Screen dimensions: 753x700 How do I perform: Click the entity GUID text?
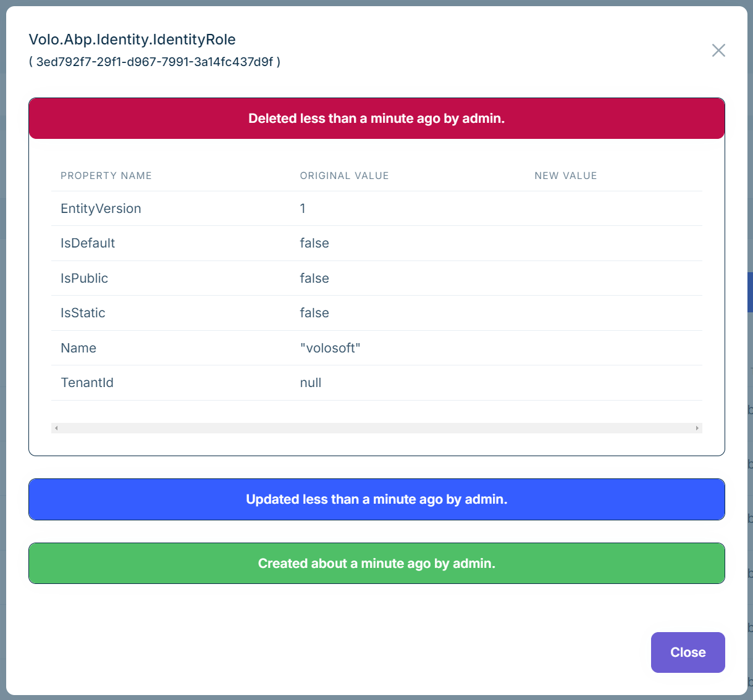point(155,62)
